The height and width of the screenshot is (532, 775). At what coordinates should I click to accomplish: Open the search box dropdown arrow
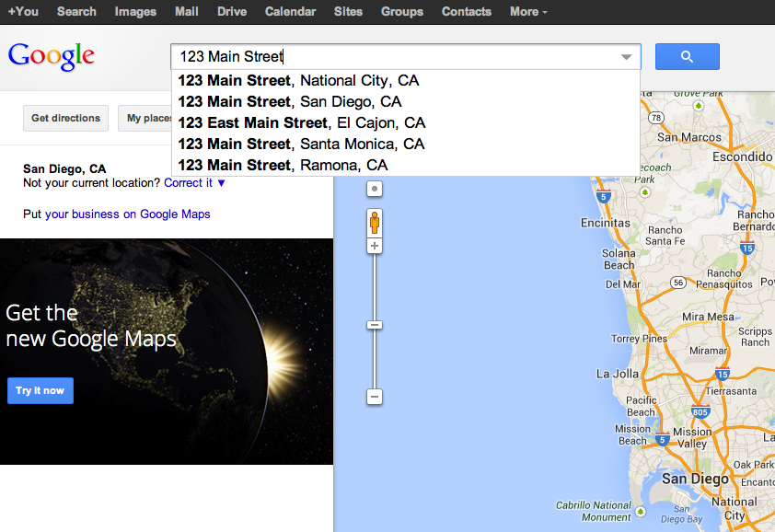626,57
